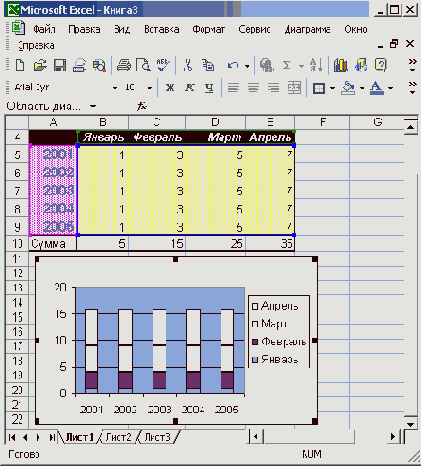Open the font color A button
The image size is (421, 466).
tap(377, 88)
